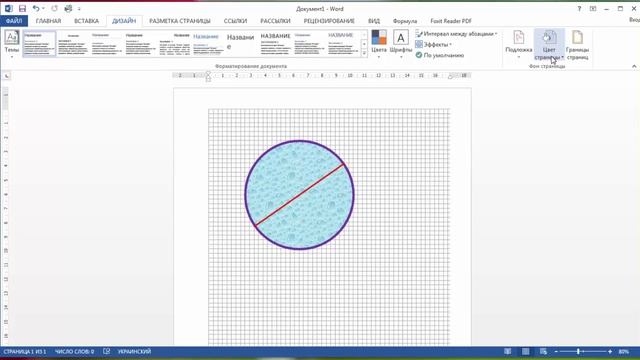Switch to Web Layout view
Image resolution: width=640 pixels, height=360 pixels.
543,351
